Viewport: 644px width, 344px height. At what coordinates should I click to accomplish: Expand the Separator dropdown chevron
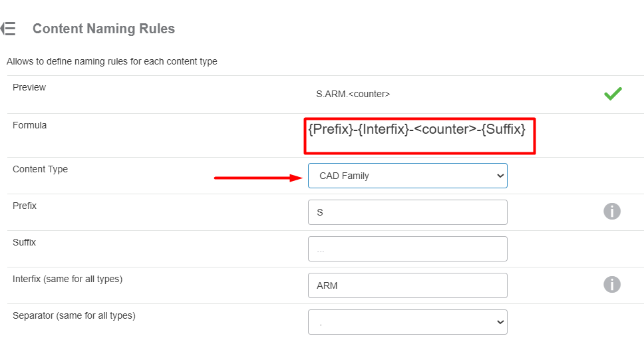click(x=500, y=322)
